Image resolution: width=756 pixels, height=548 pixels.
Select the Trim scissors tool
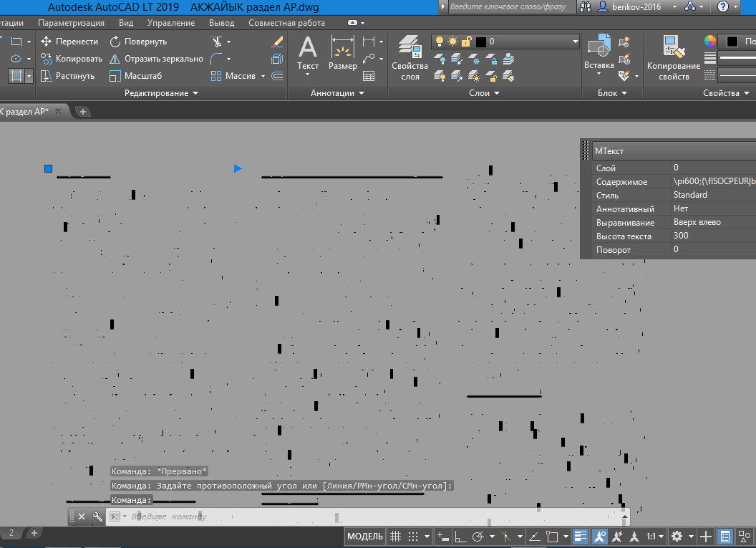coord(216,42)
